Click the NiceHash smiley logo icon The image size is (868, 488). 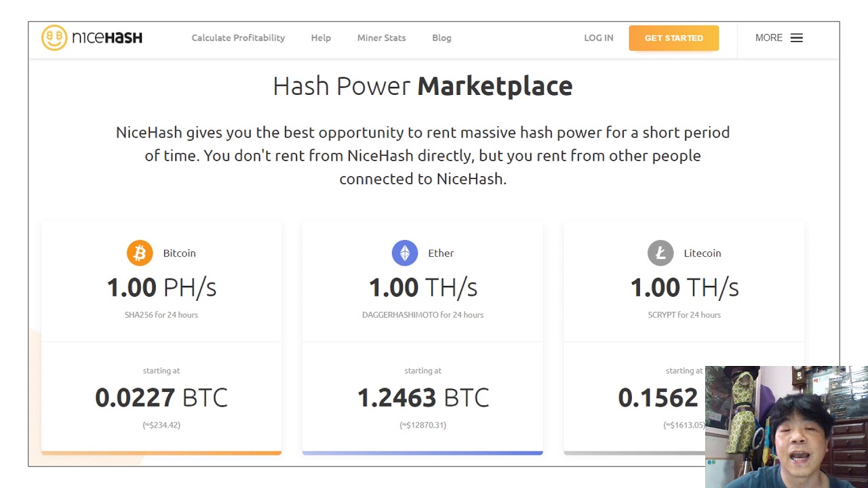[x=54, y=38]
